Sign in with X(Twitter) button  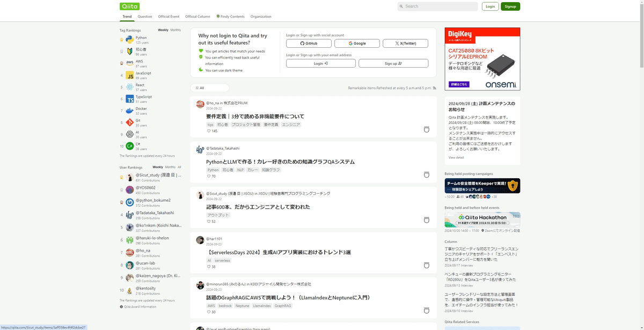[405, 43]
